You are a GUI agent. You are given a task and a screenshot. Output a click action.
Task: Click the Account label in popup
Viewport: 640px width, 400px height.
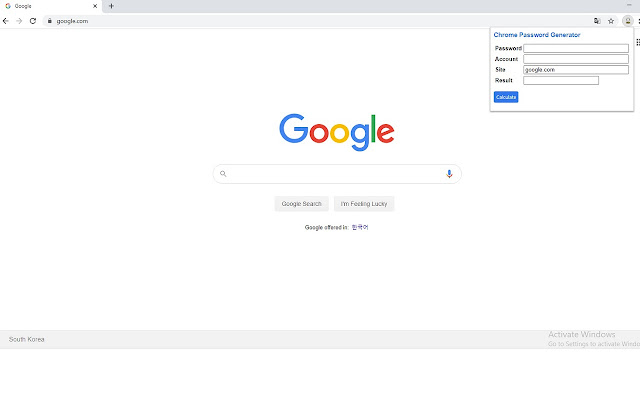pos(506,59)
